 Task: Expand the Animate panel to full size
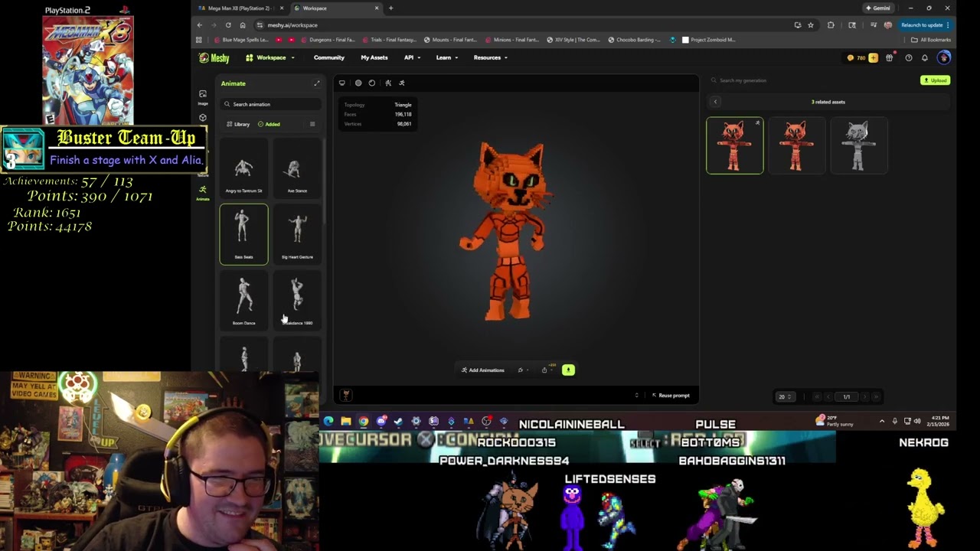(316, 83)
